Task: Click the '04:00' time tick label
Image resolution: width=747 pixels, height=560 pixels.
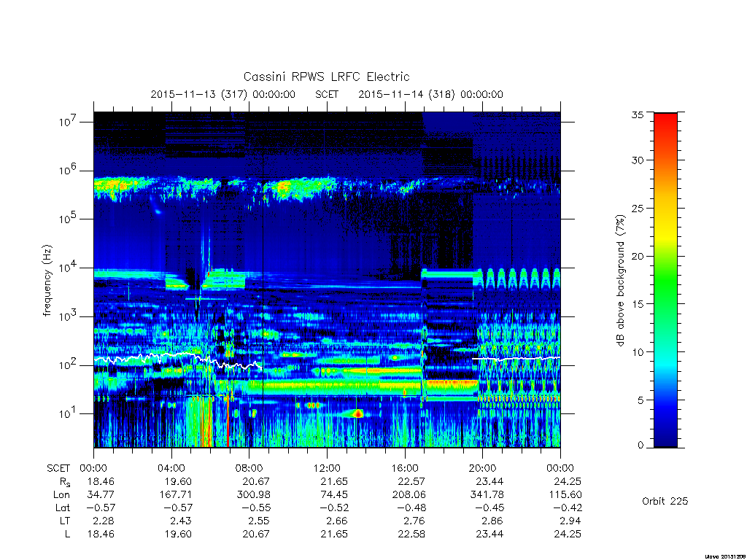Action: point(171,468)
